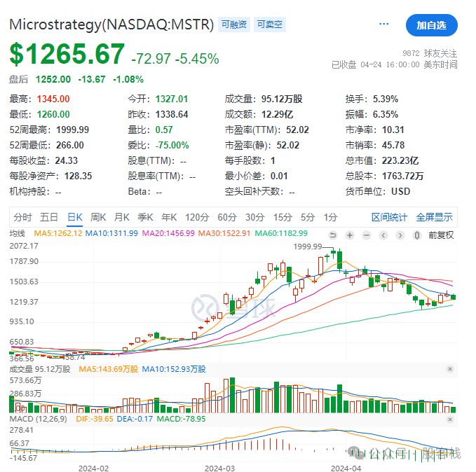Click the MA10:1311.99 moving average label
The width and height of the screenshot is (476, 472).
[x=111, y=233]
